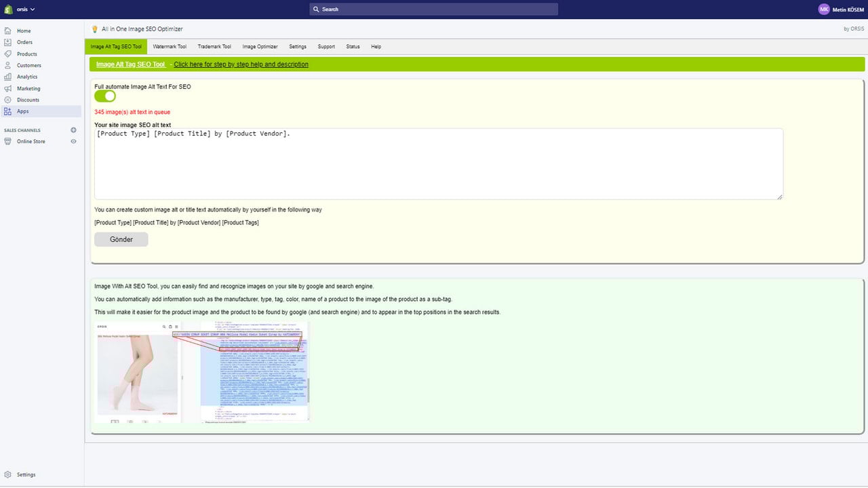This screenshot has width=868, height=488.
Task: Select the Image Alt Tag SEO Tool tab
Action: pyautogui.click(x=116, y=47)
